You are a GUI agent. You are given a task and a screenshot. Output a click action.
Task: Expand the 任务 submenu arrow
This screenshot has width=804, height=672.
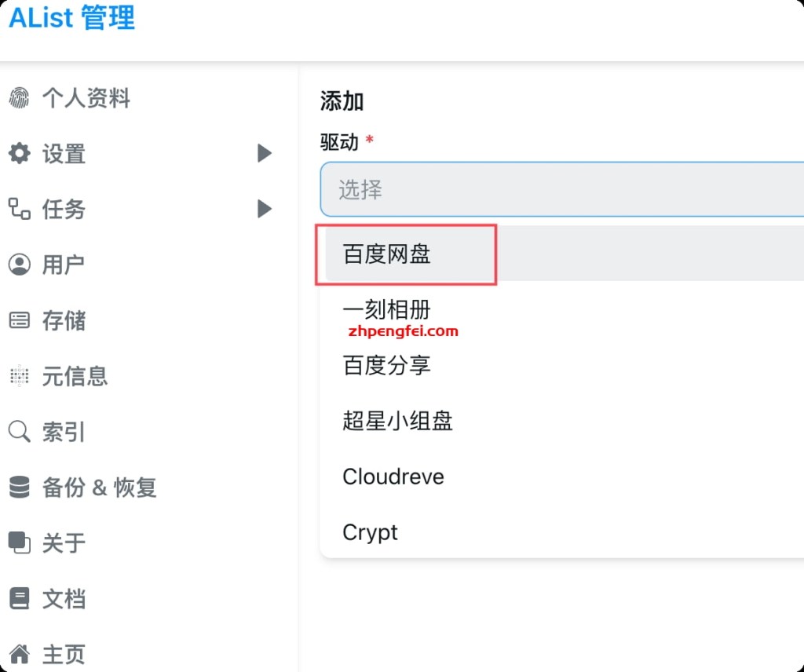[265, 209]
